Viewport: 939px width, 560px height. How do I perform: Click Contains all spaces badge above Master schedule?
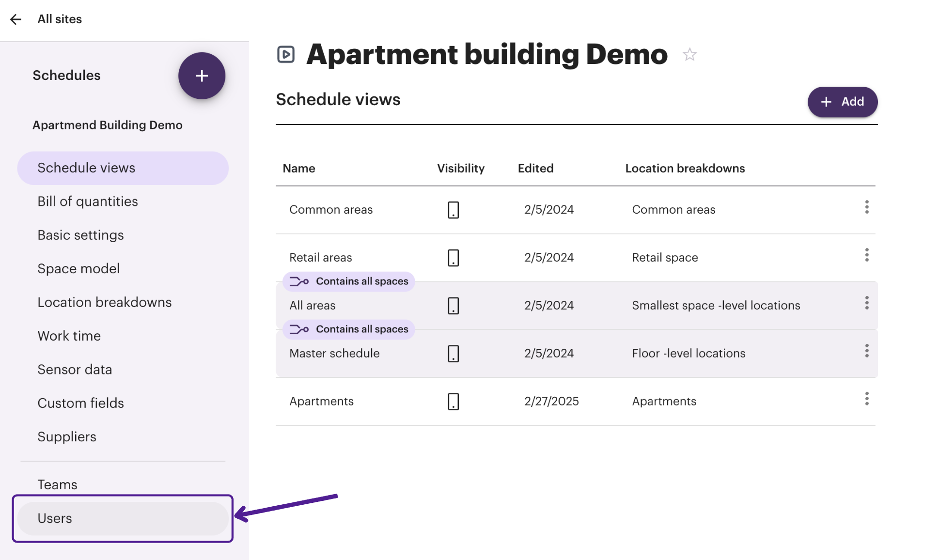click(x=349, y=329)
